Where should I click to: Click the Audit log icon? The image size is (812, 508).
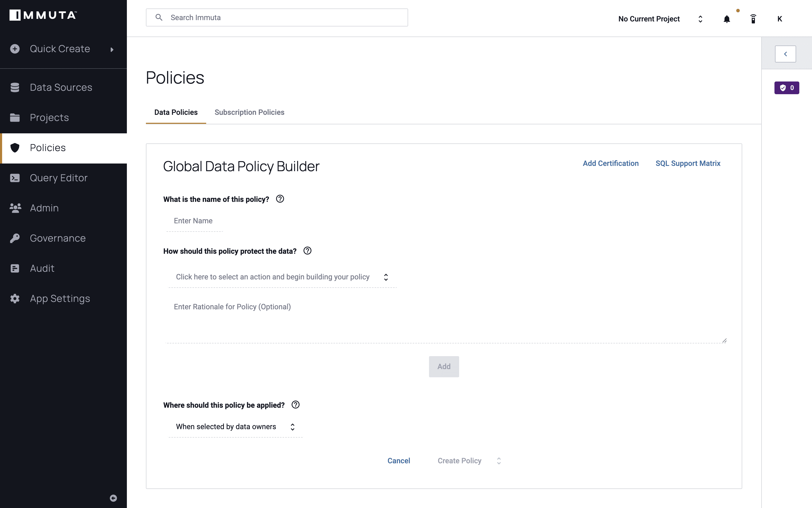coord(15,269)
